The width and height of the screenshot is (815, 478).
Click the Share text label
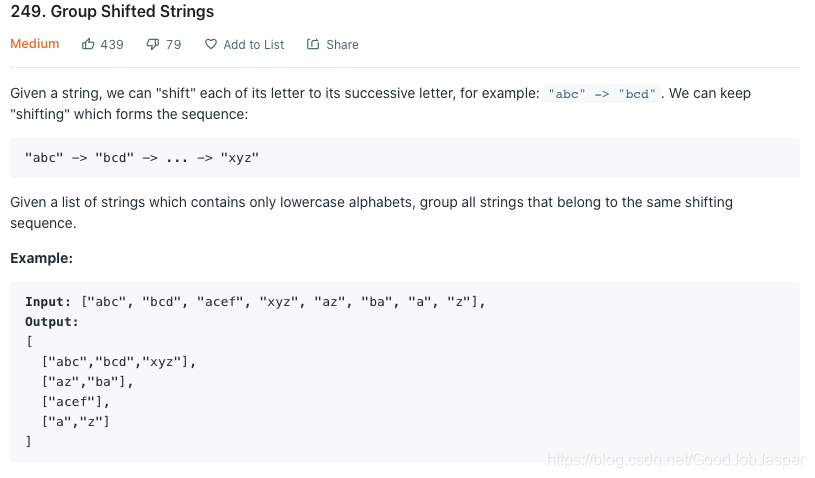pos(343,45)
